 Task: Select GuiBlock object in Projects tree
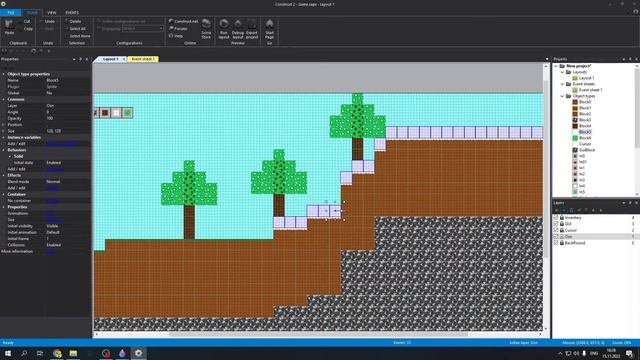(x=584, y=150)
